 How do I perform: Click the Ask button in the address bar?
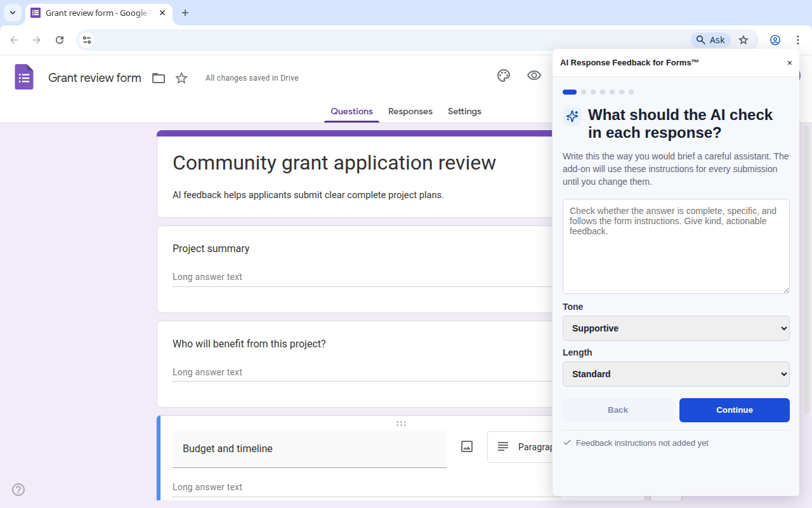(710, 40)
